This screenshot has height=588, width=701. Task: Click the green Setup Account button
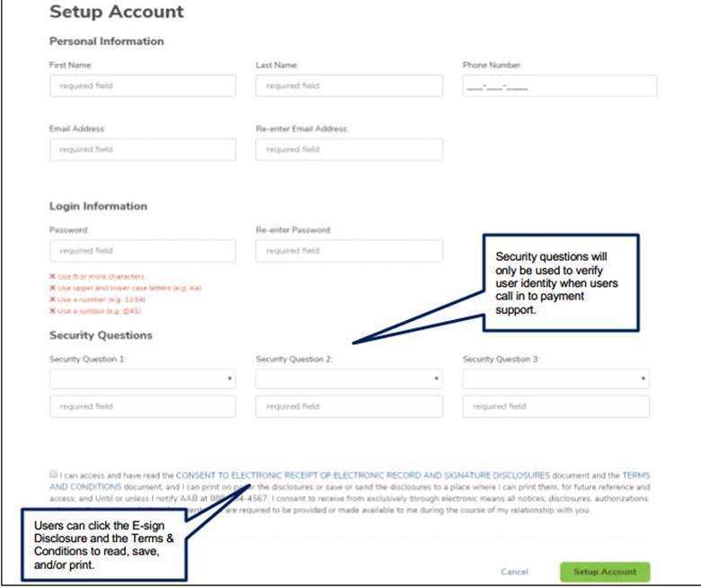click(x=605, y=572)
